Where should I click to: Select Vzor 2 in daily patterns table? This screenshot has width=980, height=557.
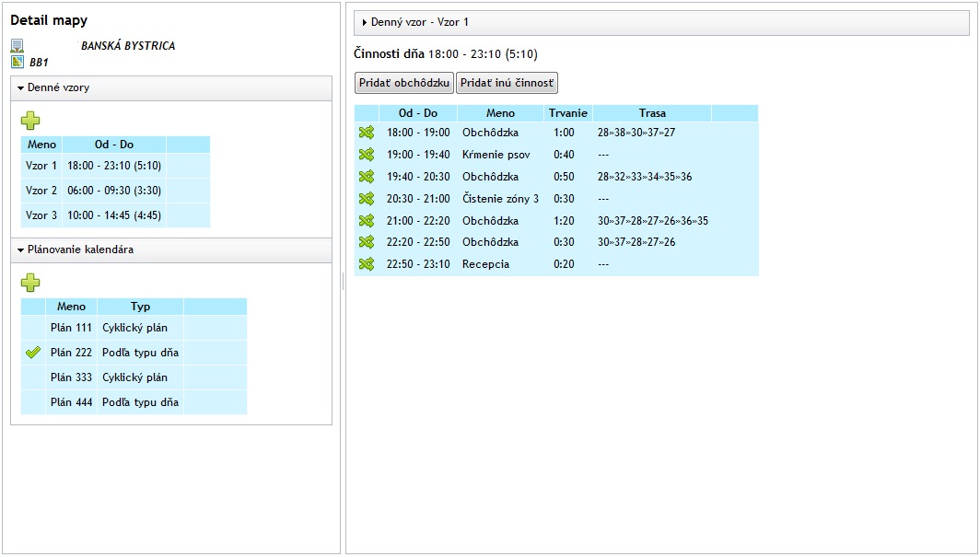pos(41,191)
